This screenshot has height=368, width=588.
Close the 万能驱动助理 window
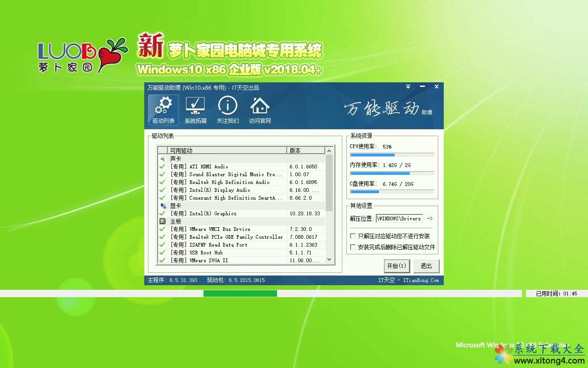pos(436,86)
